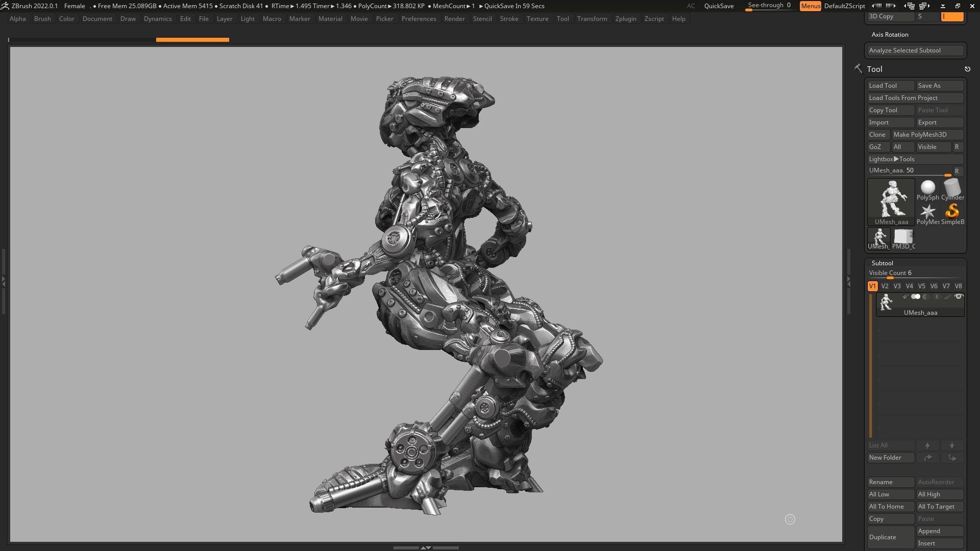This screenshot has height=551, width=980.
Task: Select the PolySphere tool thumbnail
Action: click(927, 189)
